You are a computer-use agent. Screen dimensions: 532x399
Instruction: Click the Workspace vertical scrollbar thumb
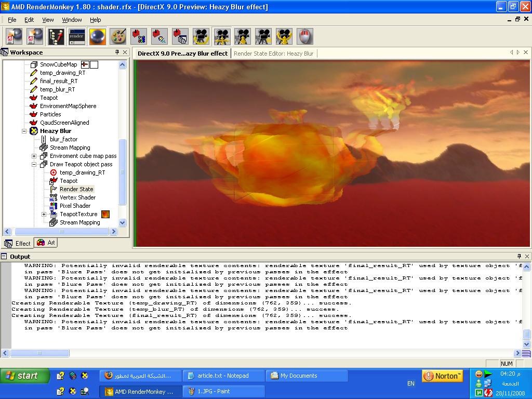[x=123, y=172]
